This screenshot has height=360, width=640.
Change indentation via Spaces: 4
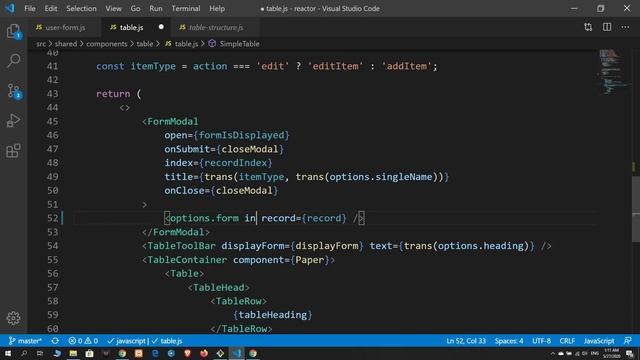coord(509,341)
